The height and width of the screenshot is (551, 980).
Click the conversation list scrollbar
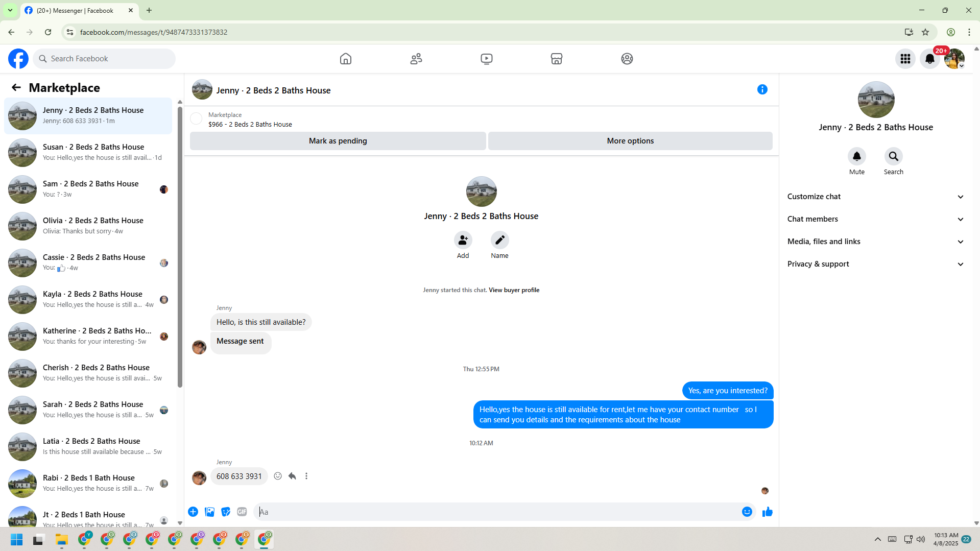(x=180, y=248)
